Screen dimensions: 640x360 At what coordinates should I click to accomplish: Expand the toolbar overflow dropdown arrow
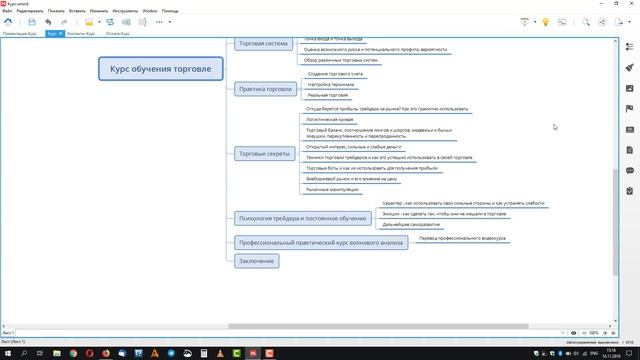coord(170,22)
